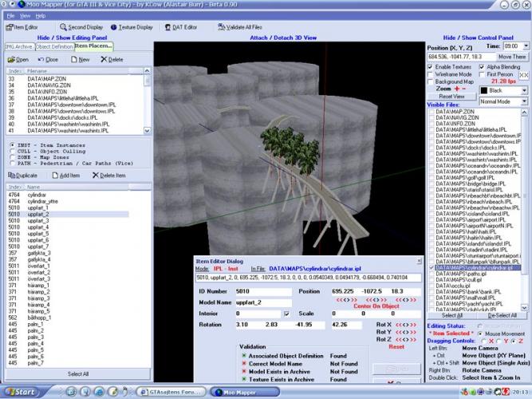The height and width of the screenshot is (399, 532).
Task: Turn on Wireframe Mode checkbox
Action: pos(432,74)
